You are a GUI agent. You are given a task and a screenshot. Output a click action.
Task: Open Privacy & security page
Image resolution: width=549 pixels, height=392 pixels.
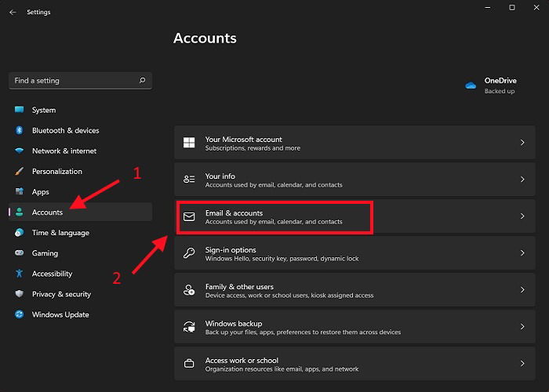[x=61, y=294]
